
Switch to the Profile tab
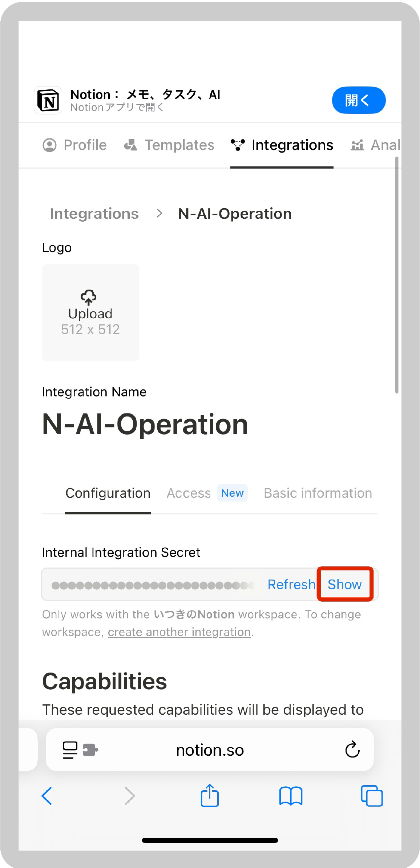click(75, 145)
